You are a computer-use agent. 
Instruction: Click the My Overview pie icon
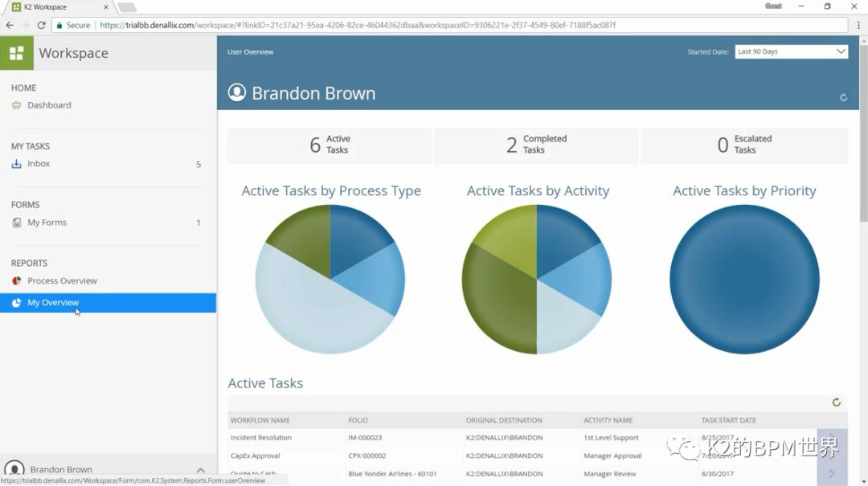click(17, 303)
